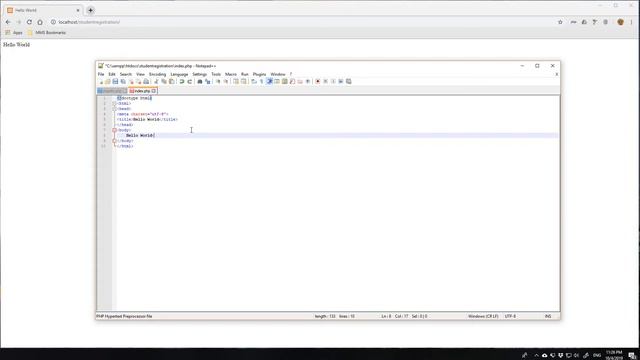This screenshot has height=360, width=640.
Task: Click the Run macro multiple times icon
Action: (x=341, y=82)
